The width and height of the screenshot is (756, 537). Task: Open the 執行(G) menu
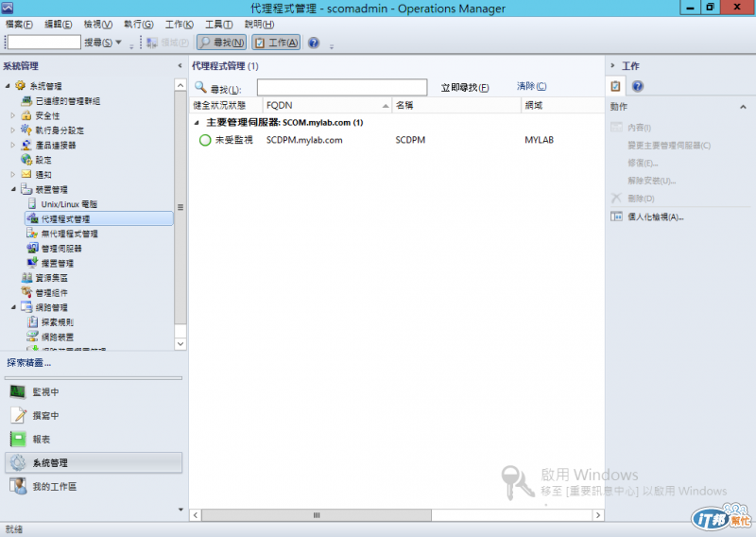tap(139, 25)
